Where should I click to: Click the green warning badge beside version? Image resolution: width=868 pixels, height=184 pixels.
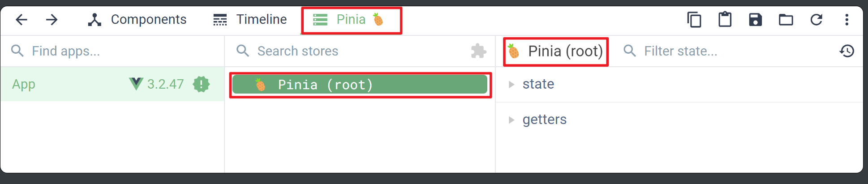(201, 84)
